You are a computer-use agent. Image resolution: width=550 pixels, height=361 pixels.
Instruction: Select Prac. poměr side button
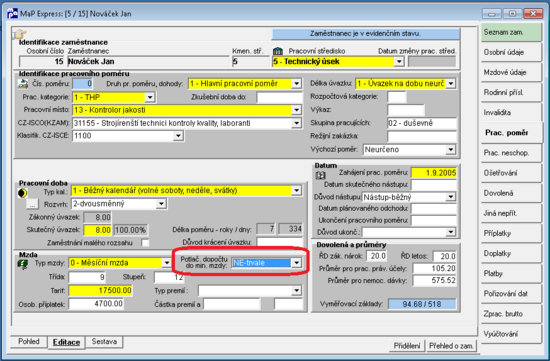[x=511, y=133]
